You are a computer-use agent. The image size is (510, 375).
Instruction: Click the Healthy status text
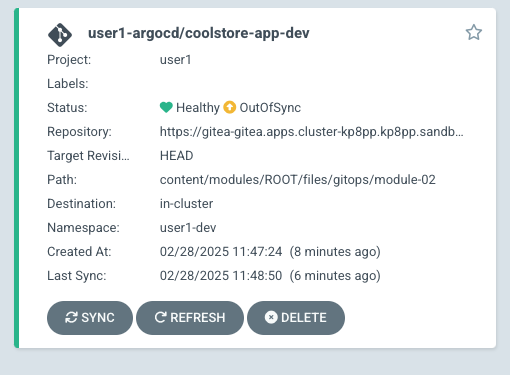198,108
